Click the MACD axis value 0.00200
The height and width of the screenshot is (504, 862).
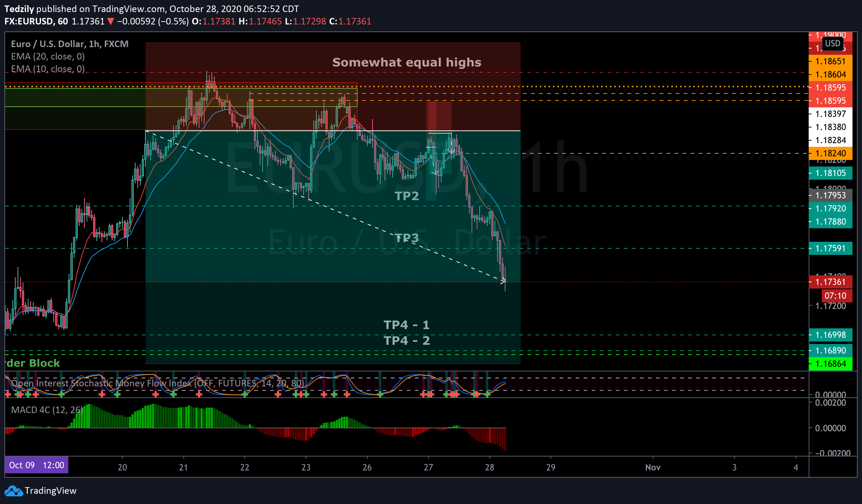[x=831, y=403]
